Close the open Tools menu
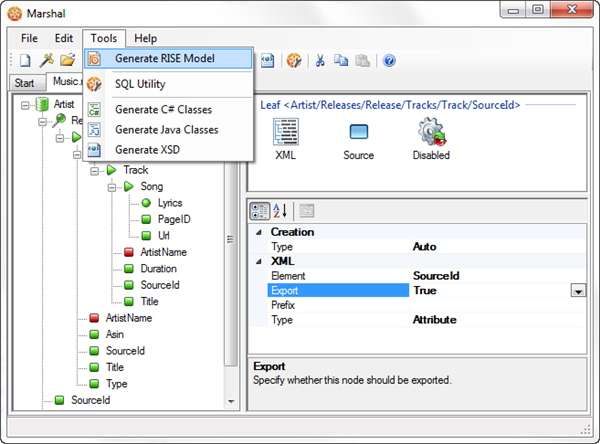 pyautogui.click(x=104, y=38)
